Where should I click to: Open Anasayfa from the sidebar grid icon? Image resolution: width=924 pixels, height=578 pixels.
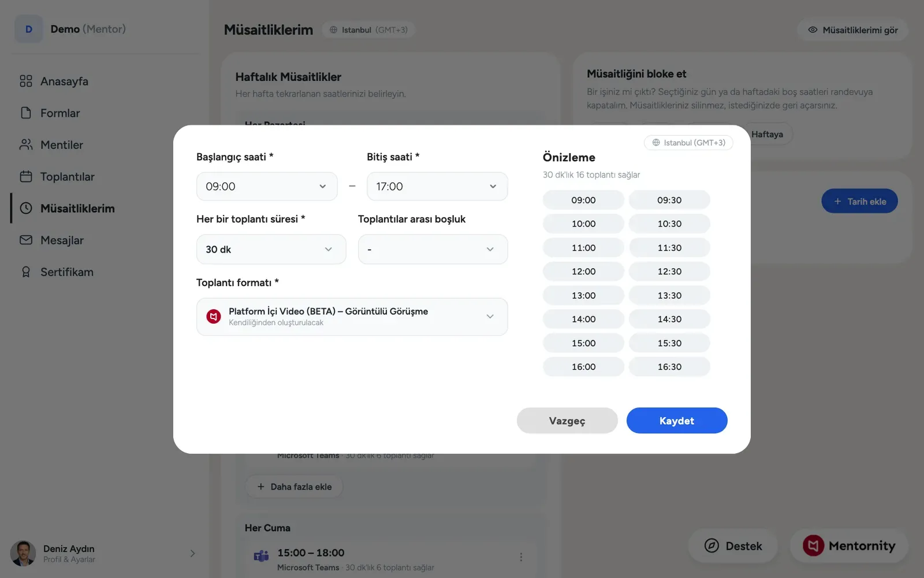26,81
